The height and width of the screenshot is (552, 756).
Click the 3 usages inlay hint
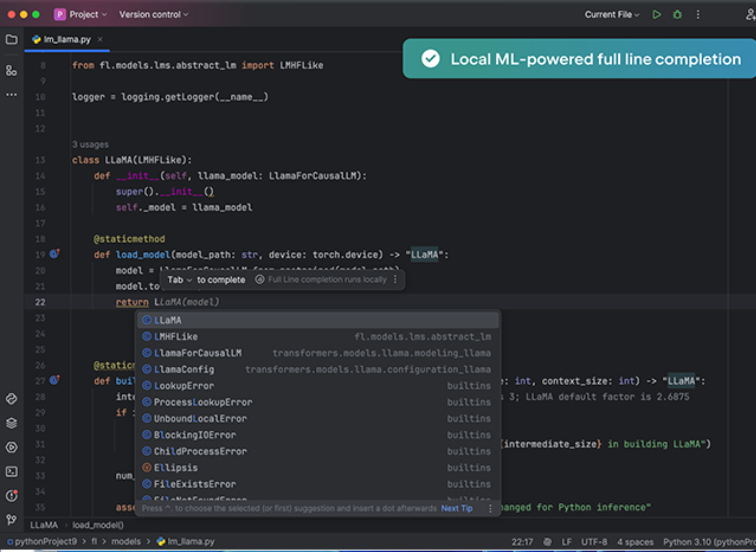click(91, 144)
